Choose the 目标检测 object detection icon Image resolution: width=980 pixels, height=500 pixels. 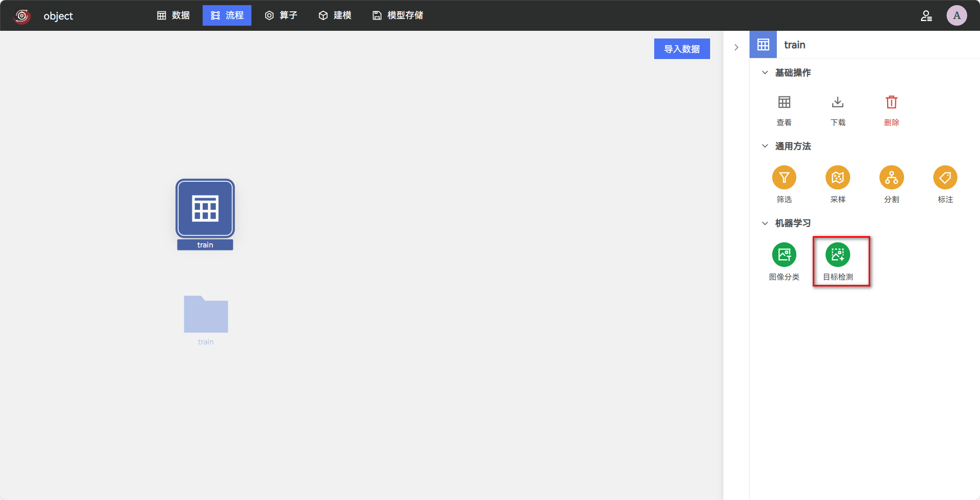tap(838, 255)
